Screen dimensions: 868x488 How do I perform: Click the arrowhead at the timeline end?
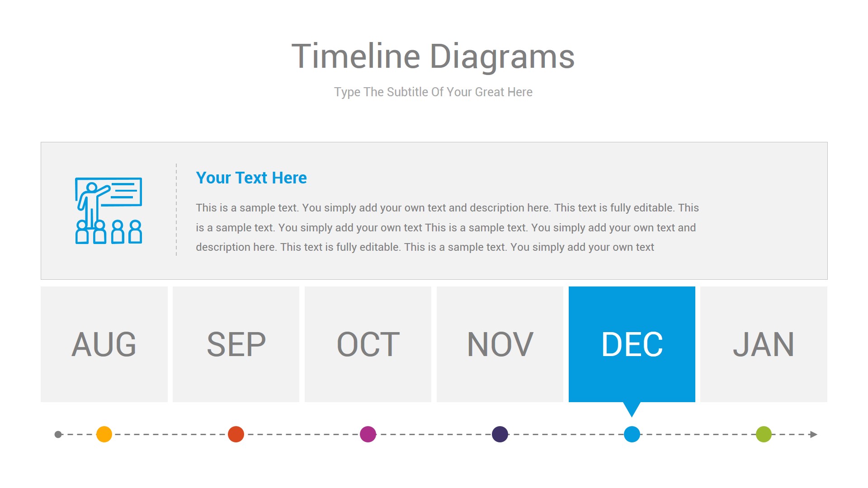click(x=814, y=435)
